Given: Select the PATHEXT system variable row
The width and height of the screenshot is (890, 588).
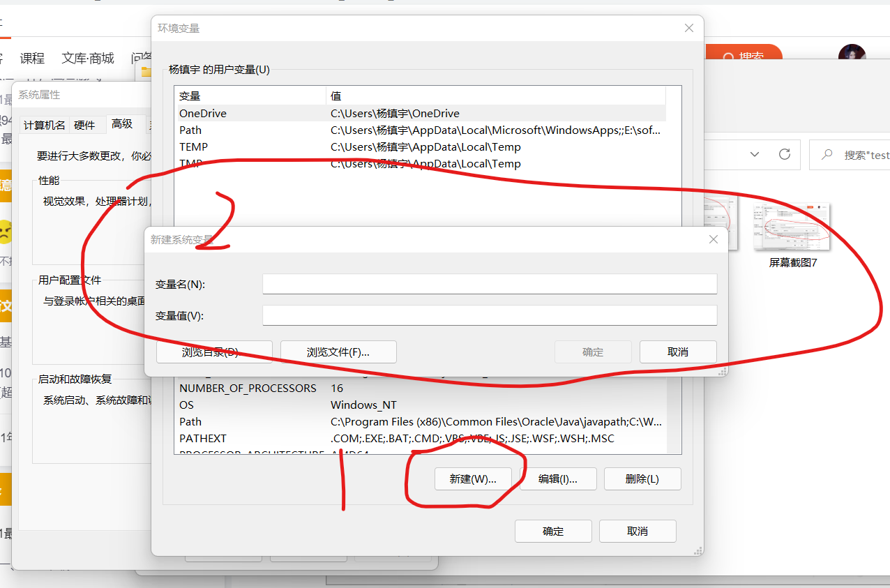Looking at the screenshot, I should pos(420,438).
